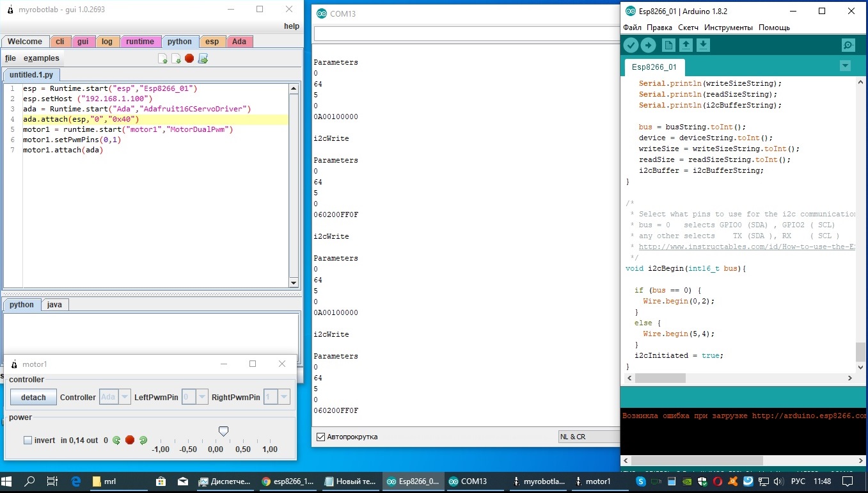Screen dimensions: 868x493
Task: Click the clockwise motor direction icon
Action: (x=143, y=440)
